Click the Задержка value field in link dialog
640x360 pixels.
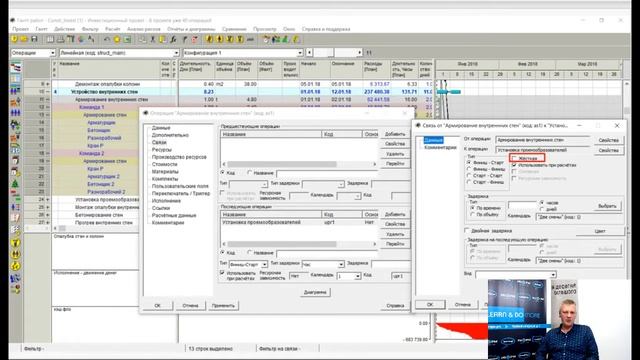coord(522,205)
